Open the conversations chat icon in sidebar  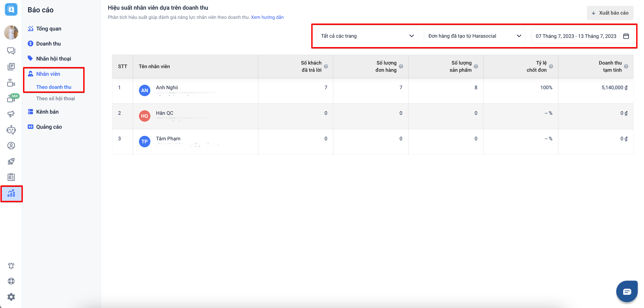click(11, 51)
